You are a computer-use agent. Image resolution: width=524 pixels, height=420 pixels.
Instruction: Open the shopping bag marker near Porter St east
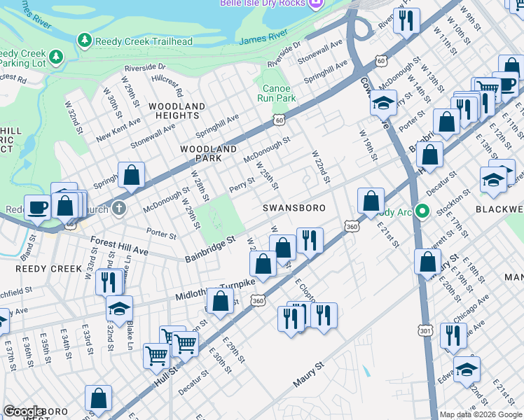point(446,122)
